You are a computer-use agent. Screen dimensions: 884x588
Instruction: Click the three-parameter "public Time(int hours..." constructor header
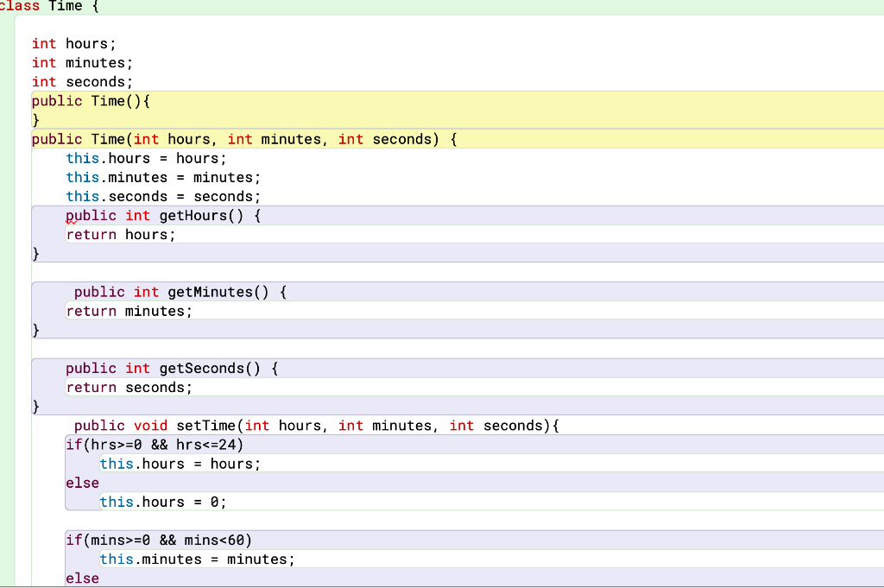point(244,139)
